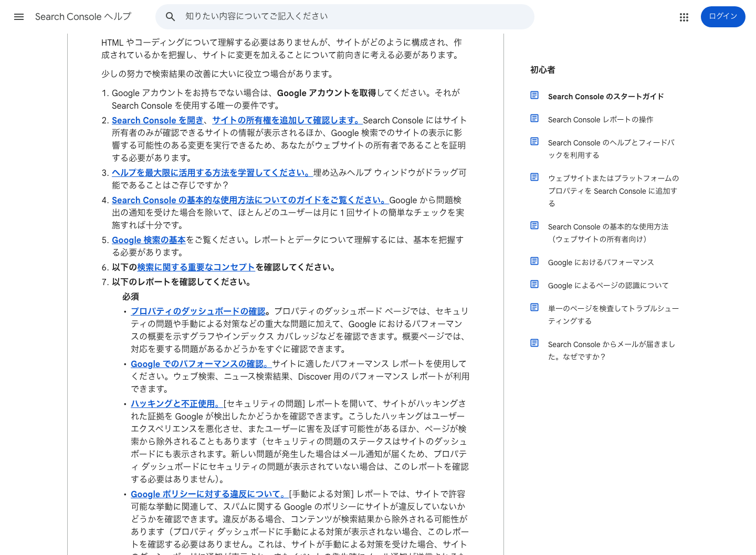Click the 必須 subheading
This screenshot has height=555, width=756.
pyautogui.click(x=131, y=297)
